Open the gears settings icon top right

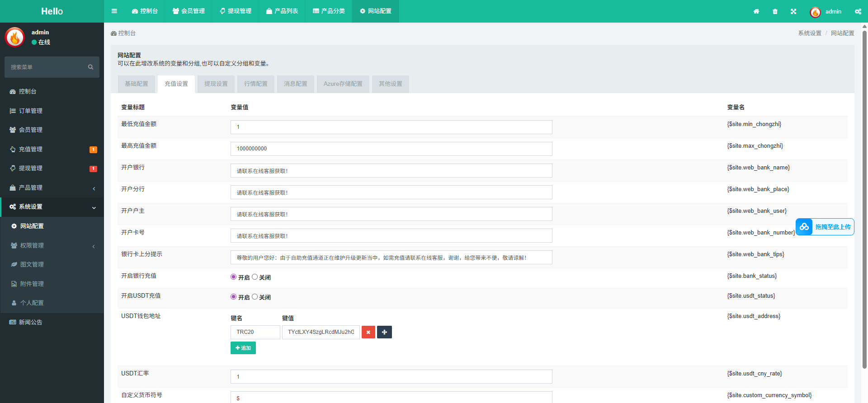858,11
